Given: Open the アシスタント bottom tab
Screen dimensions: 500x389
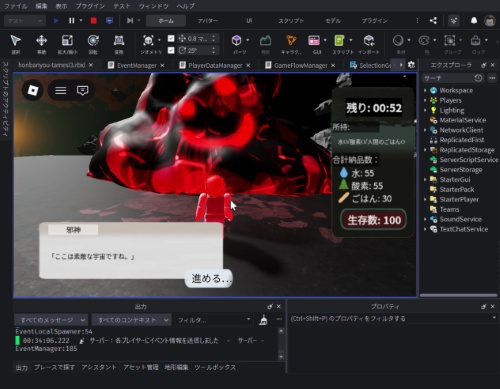Looking at the screenshot, I should pyautogui.click(x=99, y=367).
